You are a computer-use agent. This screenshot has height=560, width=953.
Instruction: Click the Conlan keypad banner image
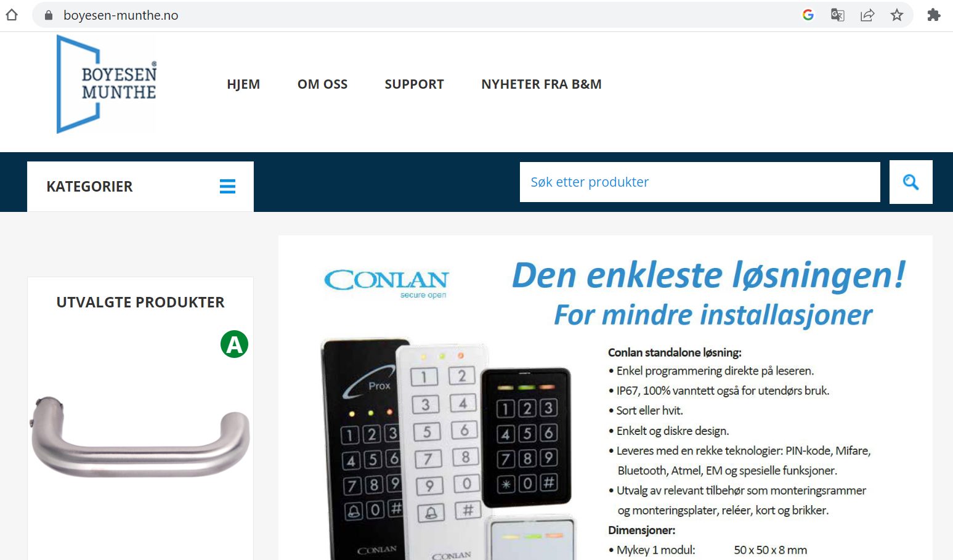(x=605, y=398)
